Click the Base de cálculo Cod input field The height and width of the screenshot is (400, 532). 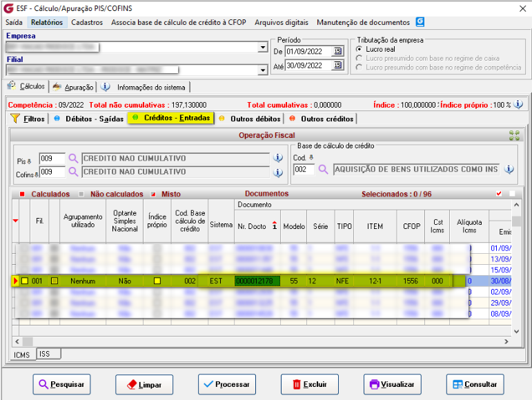point(304,169)
